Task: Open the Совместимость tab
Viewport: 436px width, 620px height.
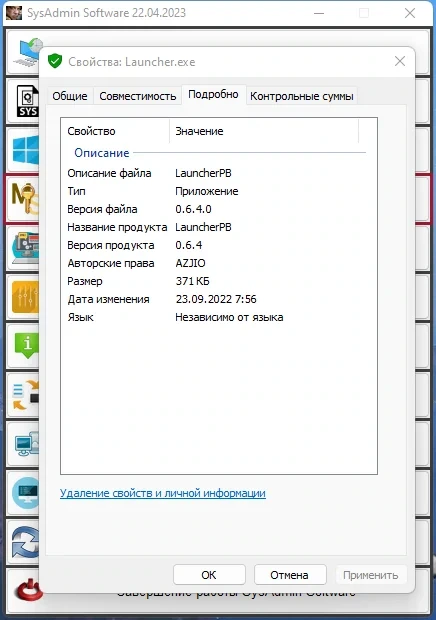Action: tap(138, 96)
